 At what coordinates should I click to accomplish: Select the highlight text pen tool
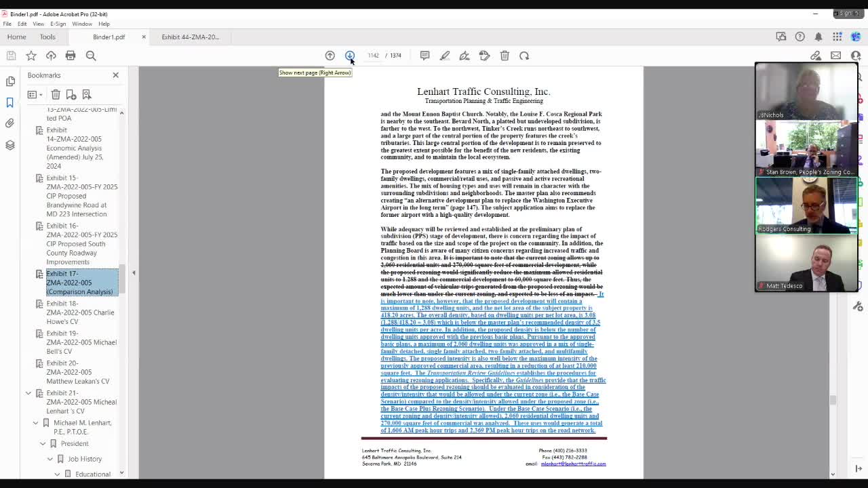pyautogui.click(x=445, y=56)
